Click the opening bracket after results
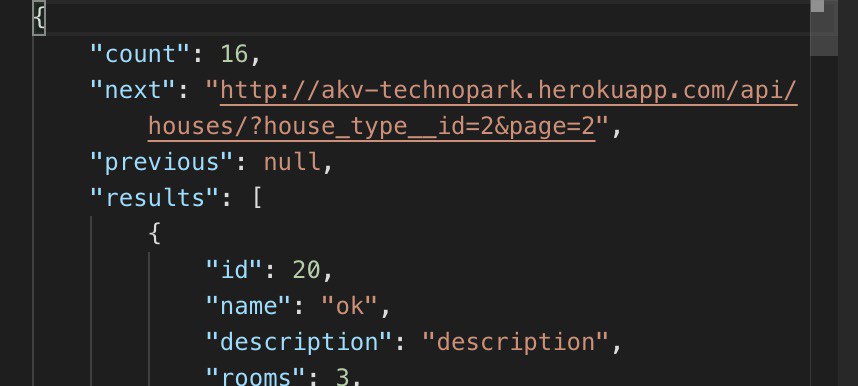 click(x=257, y=199)
